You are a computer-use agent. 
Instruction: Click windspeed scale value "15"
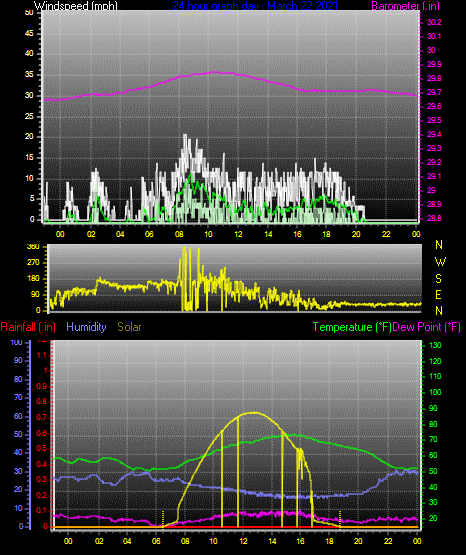[29, 158]
